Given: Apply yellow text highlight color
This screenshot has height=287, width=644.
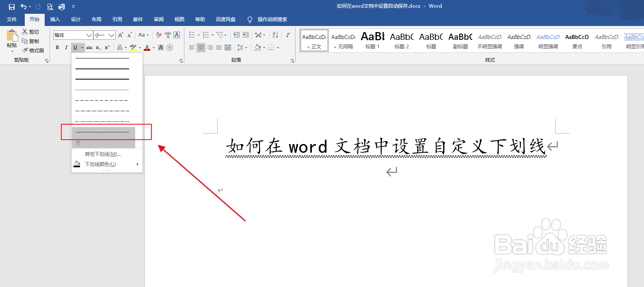Looking at the screenshot, I should 133,47.
